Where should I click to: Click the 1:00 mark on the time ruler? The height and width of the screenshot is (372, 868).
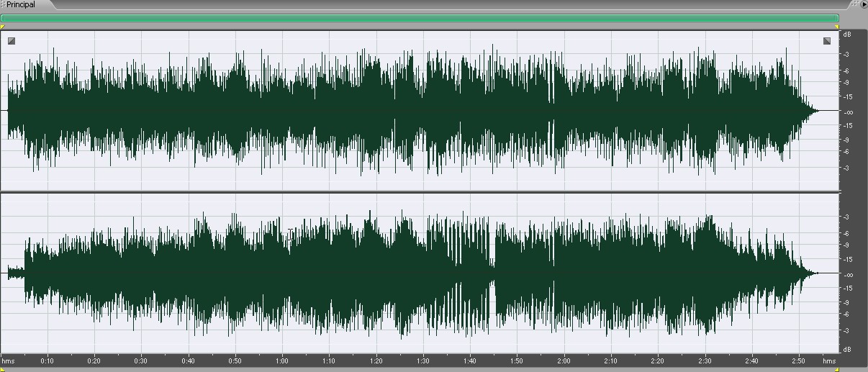click(x=282, y=360)
